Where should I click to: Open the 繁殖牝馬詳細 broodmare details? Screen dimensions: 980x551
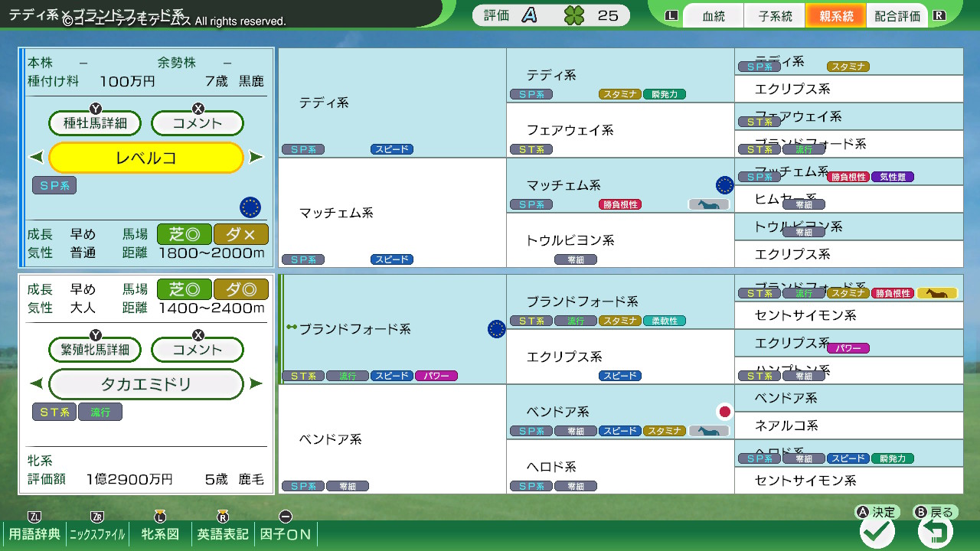coord(96,350)
